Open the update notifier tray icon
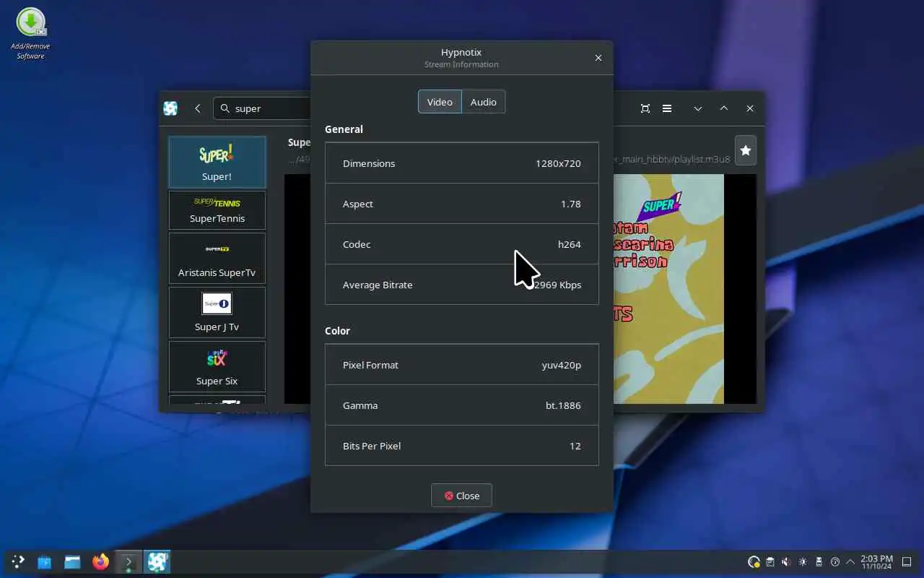The height and width of the screenshot is (578, 924). click(754, 561)
